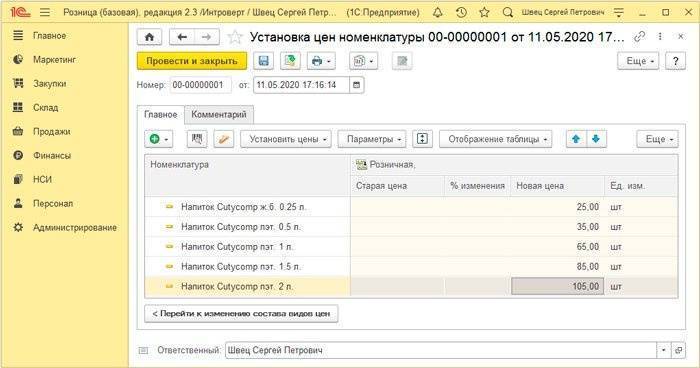
Task: Go to home page icon
Action: 149,37
